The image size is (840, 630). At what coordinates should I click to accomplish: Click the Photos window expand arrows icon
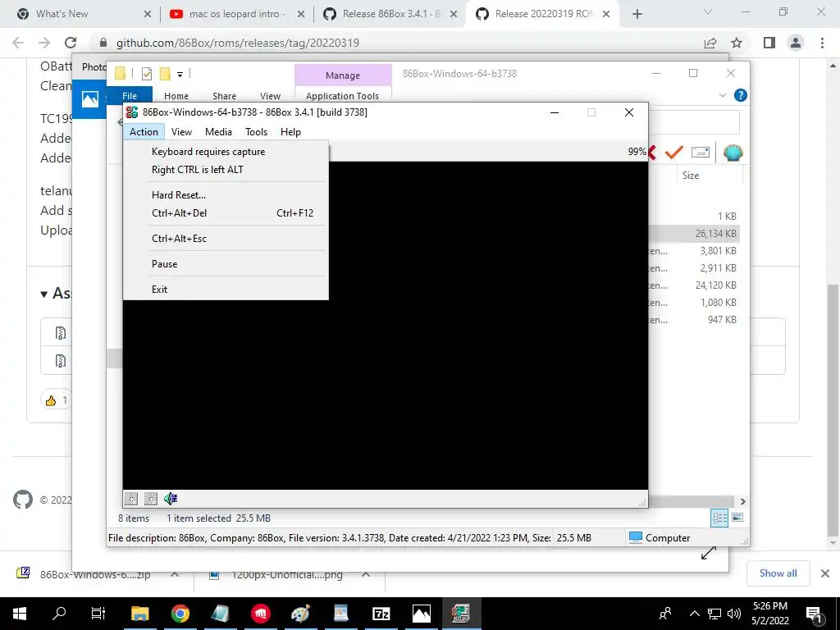(x=708, y=553)
